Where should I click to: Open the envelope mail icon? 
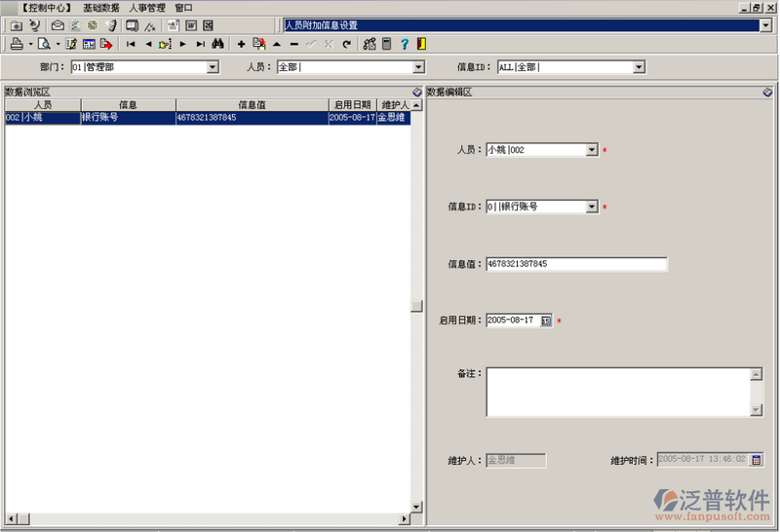58,25
